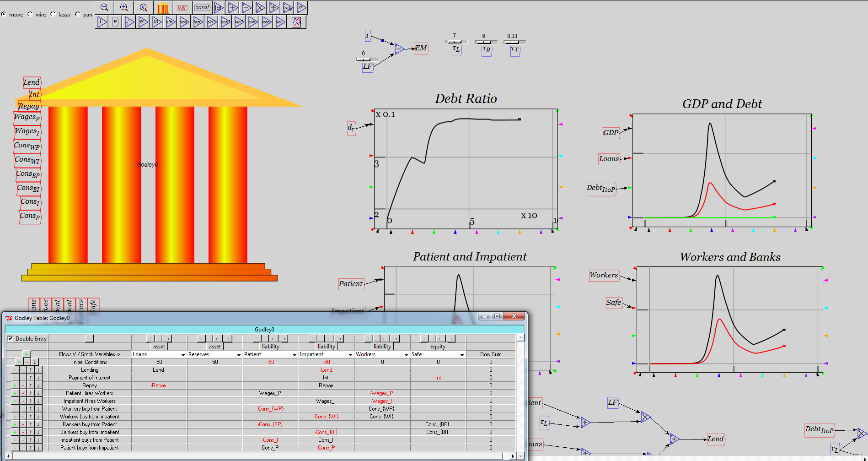Click the slider above the LF variable
This screenshot has width=868, height=461.
[367, 60]
